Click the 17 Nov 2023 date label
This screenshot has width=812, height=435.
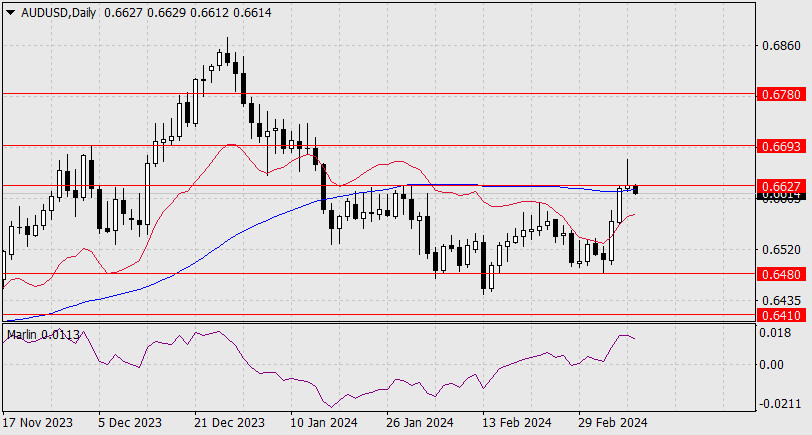38,423
